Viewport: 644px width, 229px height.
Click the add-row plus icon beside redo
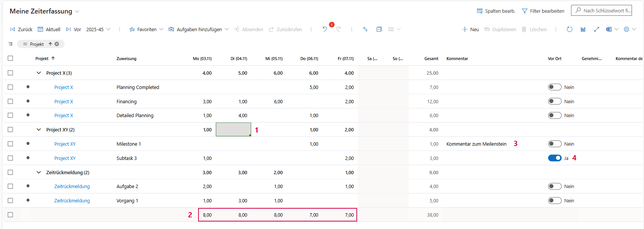tap(365, 29)
